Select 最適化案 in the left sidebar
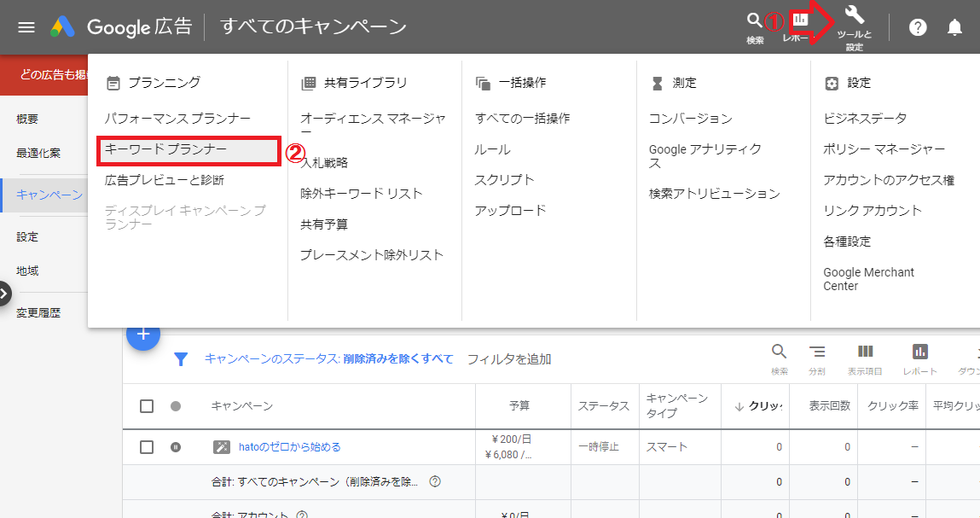This screenshot has width=980, height=518. tap(38, 153)
